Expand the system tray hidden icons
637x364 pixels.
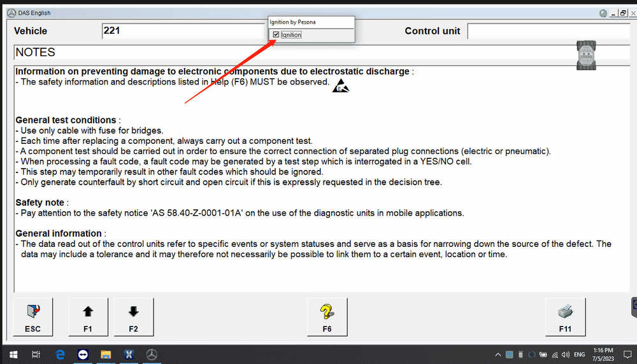[x=498, y=354]
